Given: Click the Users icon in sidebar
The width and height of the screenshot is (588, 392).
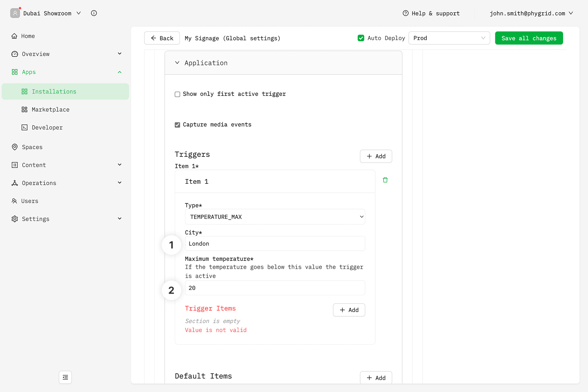Looking at the screenshot, I should pos(15,201).
